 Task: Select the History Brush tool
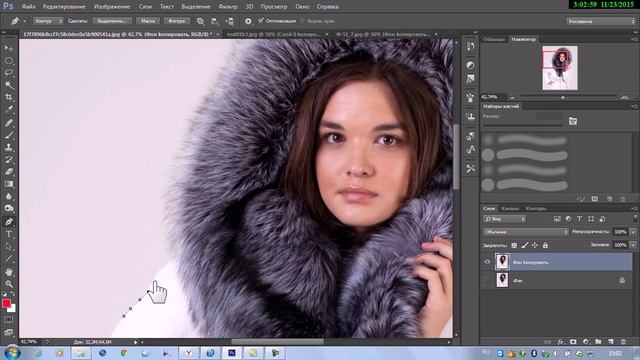(9, 159)
